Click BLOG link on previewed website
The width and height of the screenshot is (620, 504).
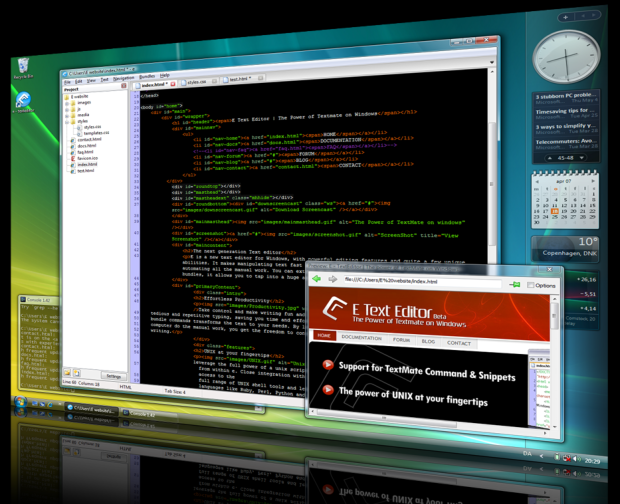coord(428,342)
